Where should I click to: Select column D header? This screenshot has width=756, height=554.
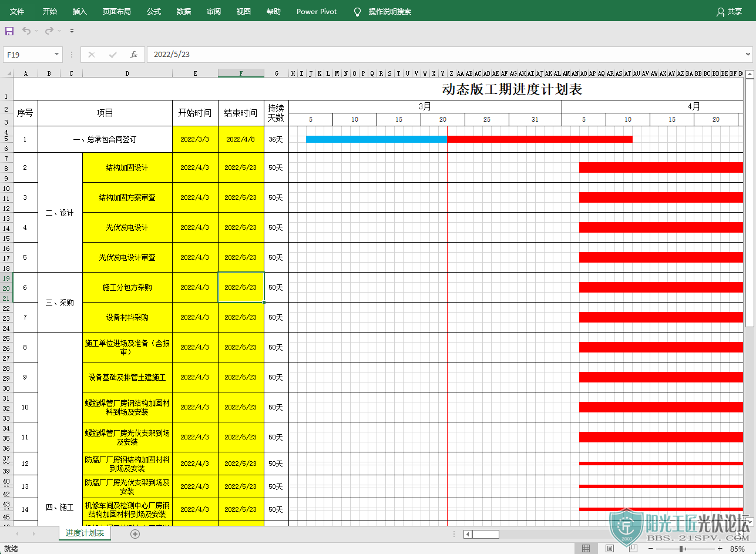coord(127,73)
